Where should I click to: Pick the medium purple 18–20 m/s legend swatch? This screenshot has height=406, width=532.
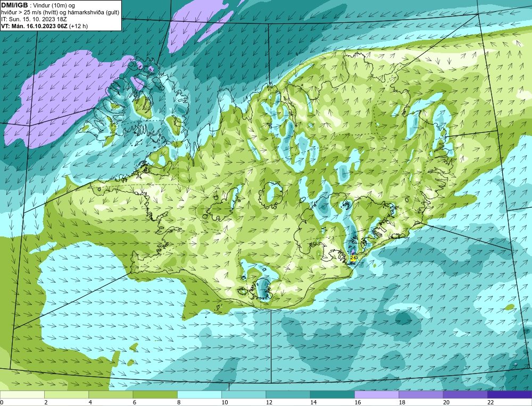(421, 394)
